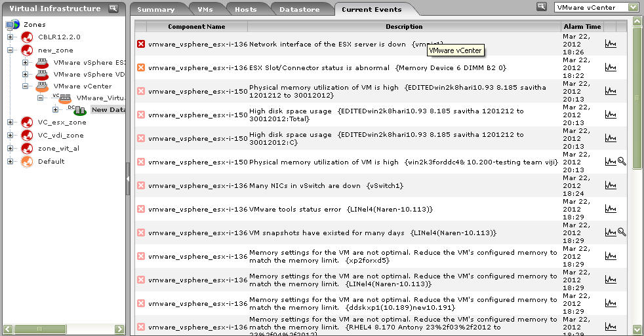Image resolution: width=644 pixels, height=336 pixels.
Task: Click the magnifier for VM snapshots alarm
Action: (x=622, y=233)
